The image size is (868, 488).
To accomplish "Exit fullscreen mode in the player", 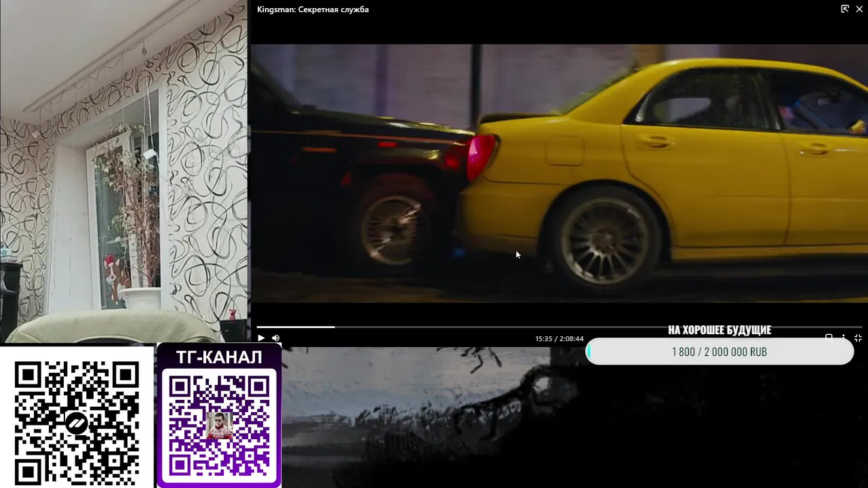I will tap(858, 337).
